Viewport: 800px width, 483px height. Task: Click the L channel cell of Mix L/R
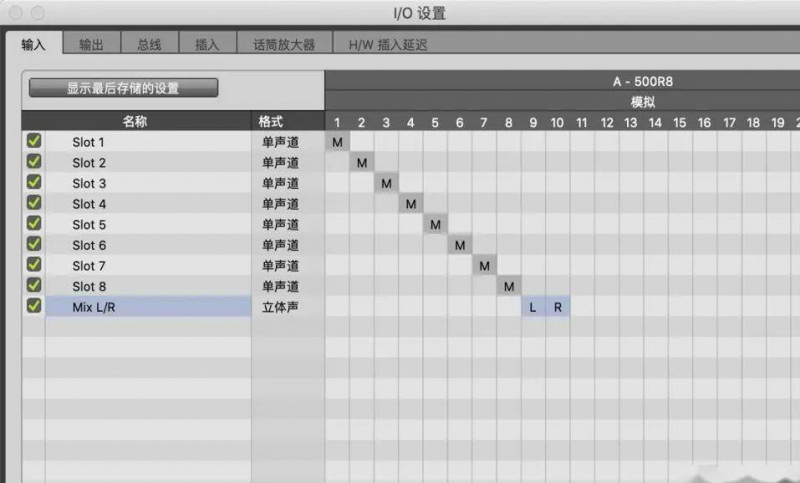[x=533, y=307]
